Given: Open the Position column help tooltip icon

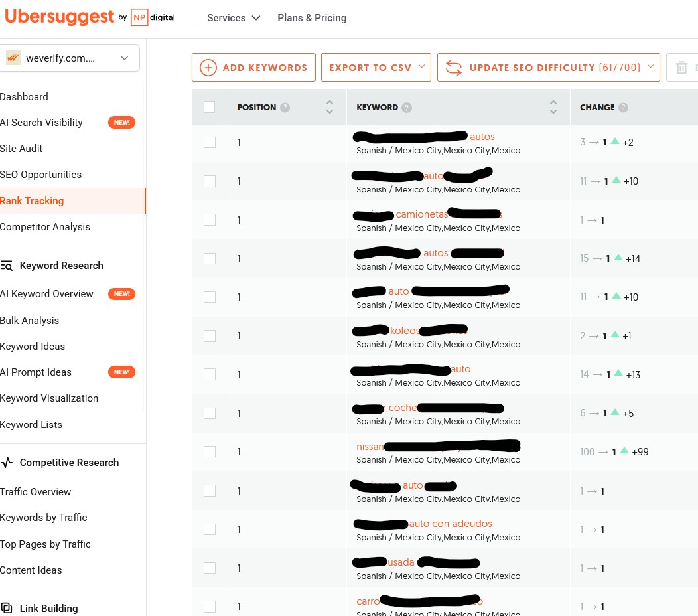Looking at the screenshot, I should click(285, 107).
